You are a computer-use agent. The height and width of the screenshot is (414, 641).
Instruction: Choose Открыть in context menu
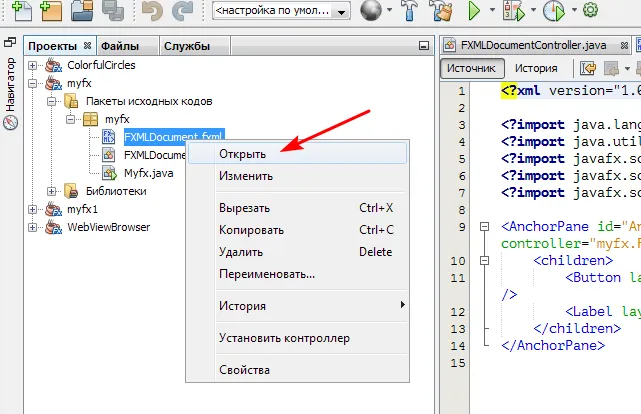click(298, 154)
